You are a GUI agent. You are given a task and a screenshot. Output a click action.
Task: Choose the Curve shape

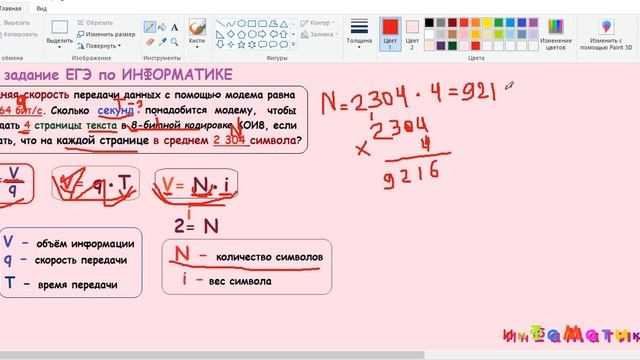click(x=231, y=24)
